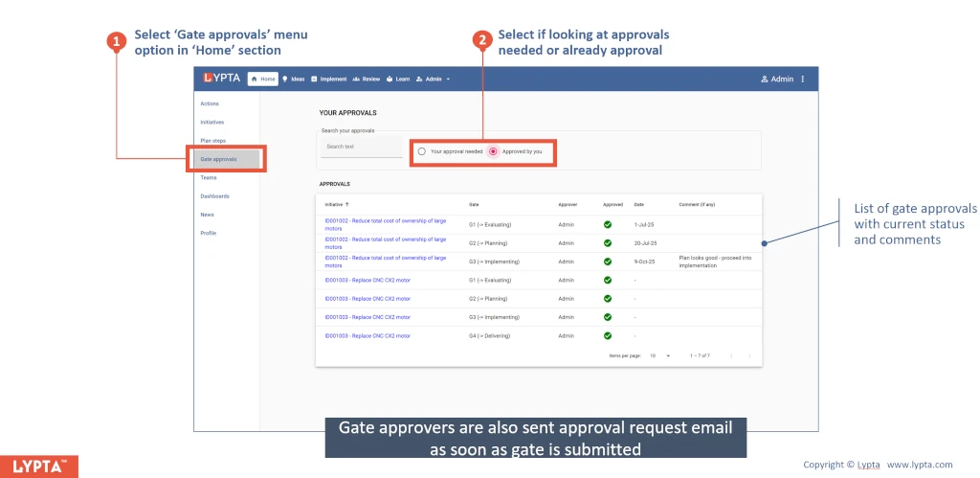Click the Date column header
Screen dimensions: 980x478
(638, 205)
